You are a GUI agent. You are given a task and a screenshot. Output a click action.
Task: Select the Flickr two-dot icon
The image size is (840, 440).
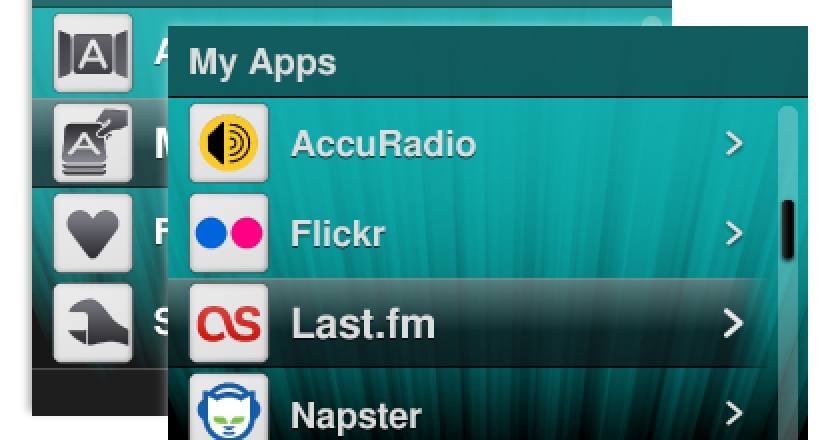click(229, 233)
